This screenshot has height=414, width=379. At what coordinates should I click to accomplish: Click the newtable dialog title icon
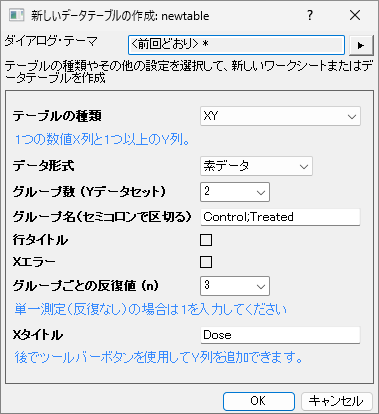(x=16, y=15)
